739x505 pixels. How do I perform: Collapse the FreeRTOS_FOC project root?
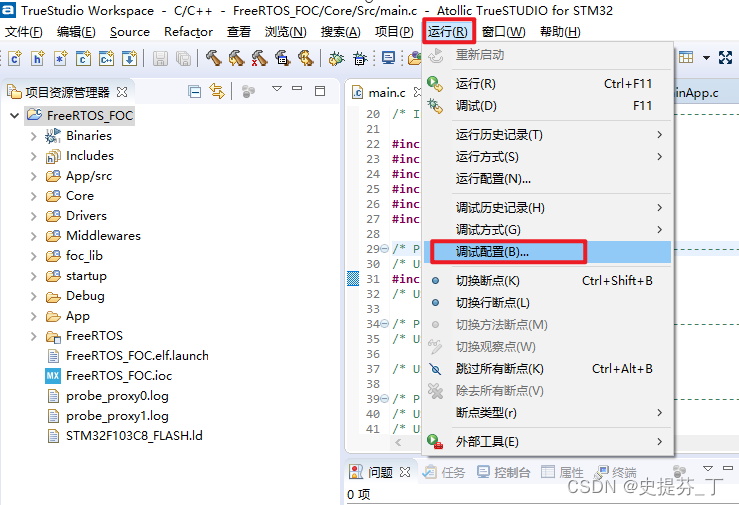(x=15, y=115)
